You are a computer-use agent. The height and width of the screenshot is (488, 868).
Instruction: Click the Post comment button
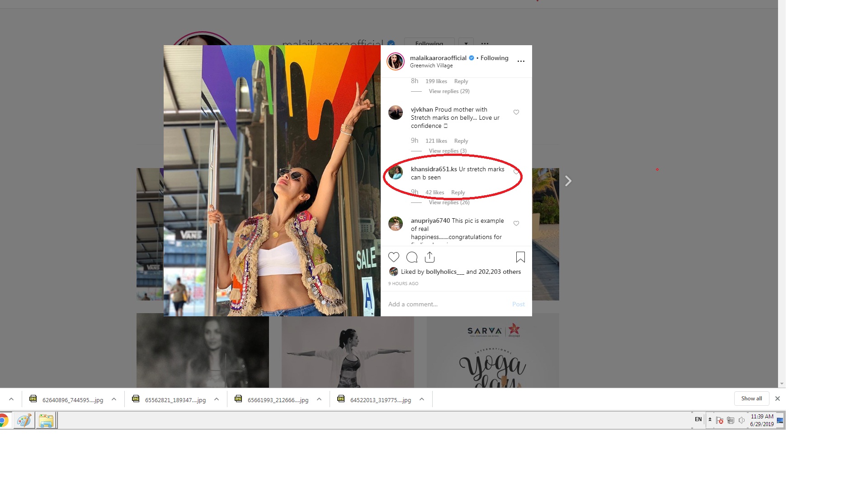(x=519, y=304)
